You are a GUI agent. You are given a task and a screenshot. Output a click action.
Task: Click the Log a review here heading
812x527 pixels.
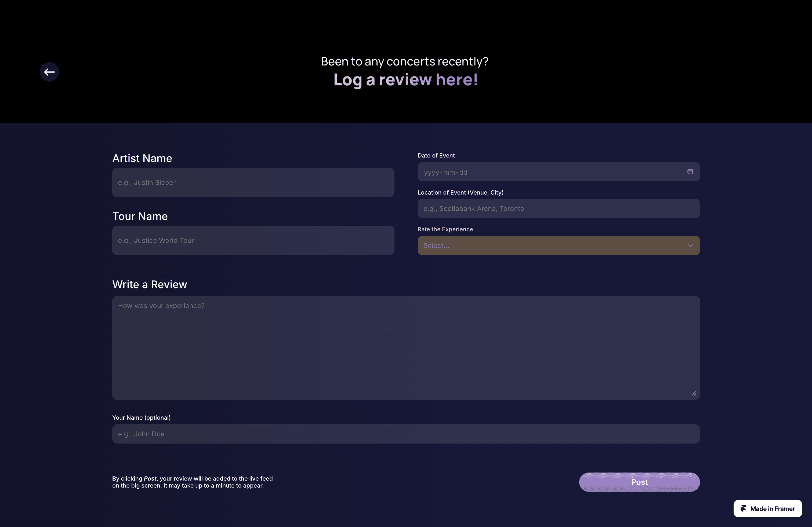(x=405, y=80)
